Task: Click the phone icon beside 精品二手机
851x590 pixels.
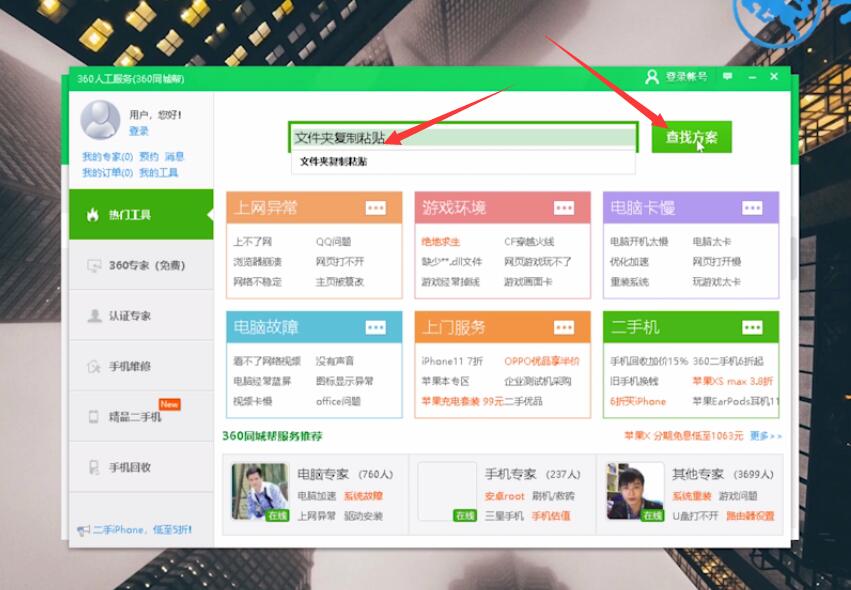Action: 94,416
